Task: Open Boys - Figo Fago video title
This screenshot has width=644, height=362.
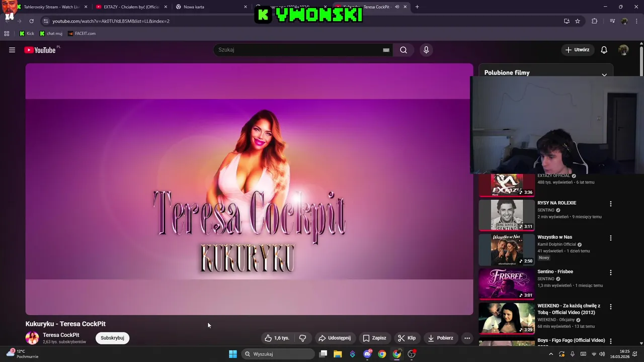Action: tap(571, 340)
